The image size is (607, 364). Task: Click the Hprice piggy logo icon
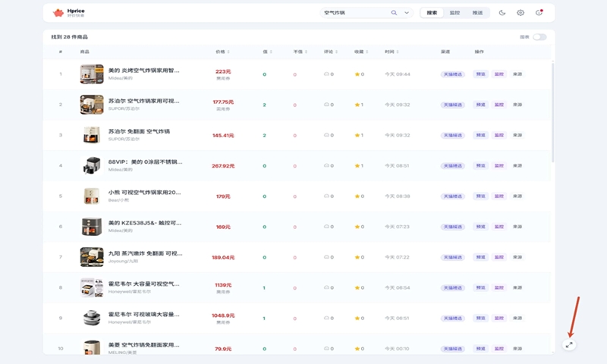(x=58, y=13)
